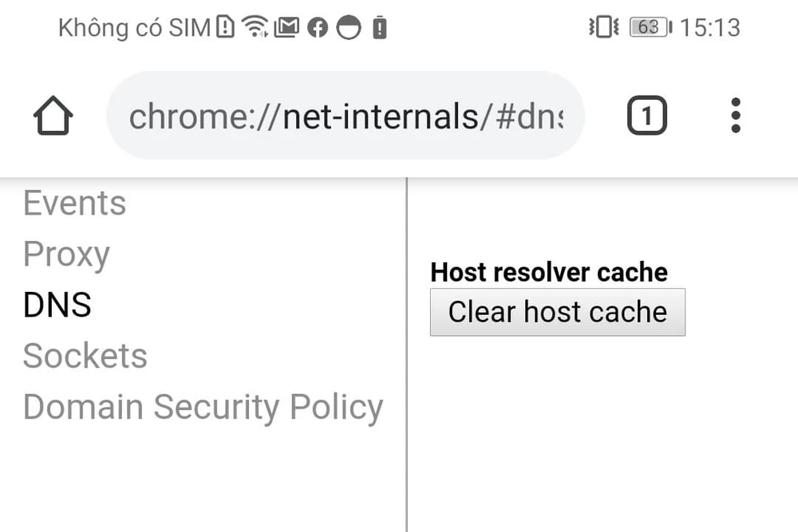
Task: Open the Chrome tab switcher showing 1 tab
Action: coord(648,115)
